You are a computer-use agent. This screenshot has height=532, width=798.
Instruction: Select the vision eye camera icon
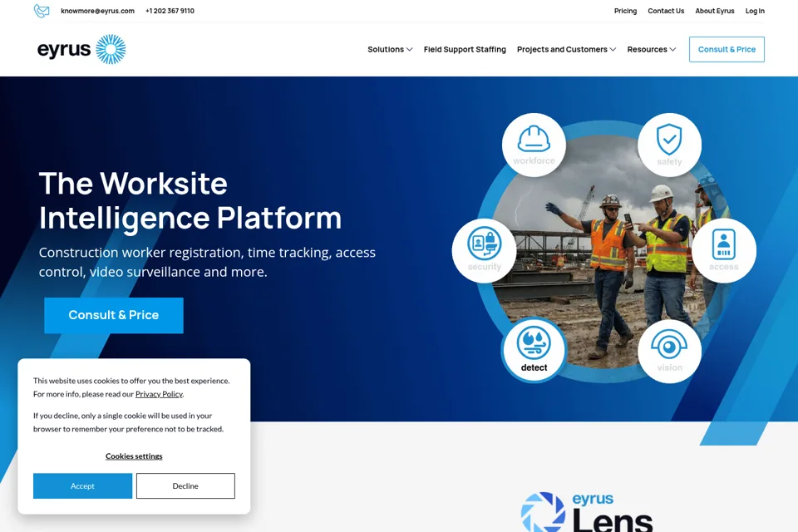pos(669,352)
